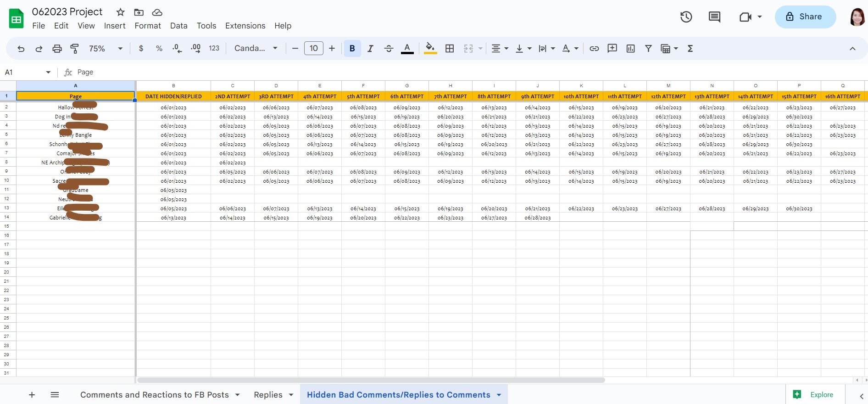This screenshot has height=404, width=868.
Task: Click the horizontal scrollbar
Action: 371,380
